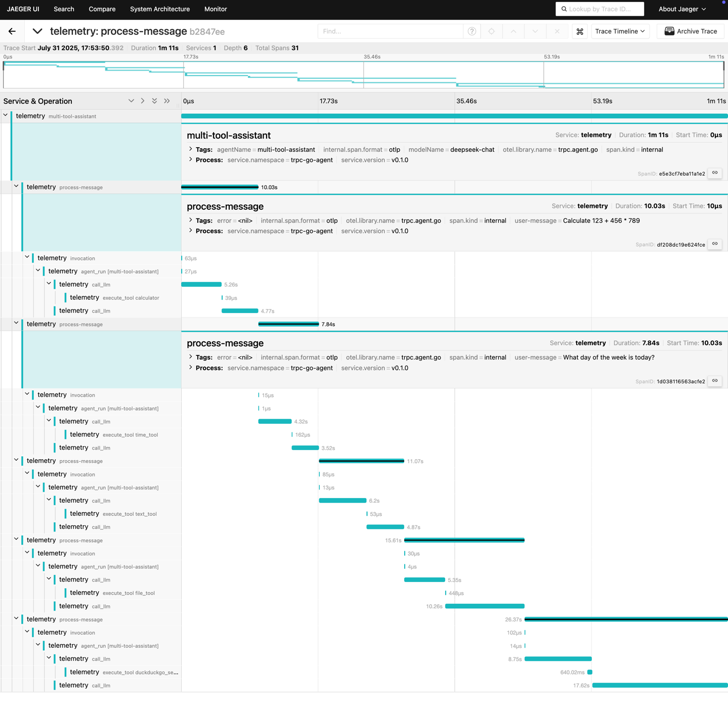Go back using the left arrow icon
The width and height of the screenshot is (728, 710).
point(12,31)
